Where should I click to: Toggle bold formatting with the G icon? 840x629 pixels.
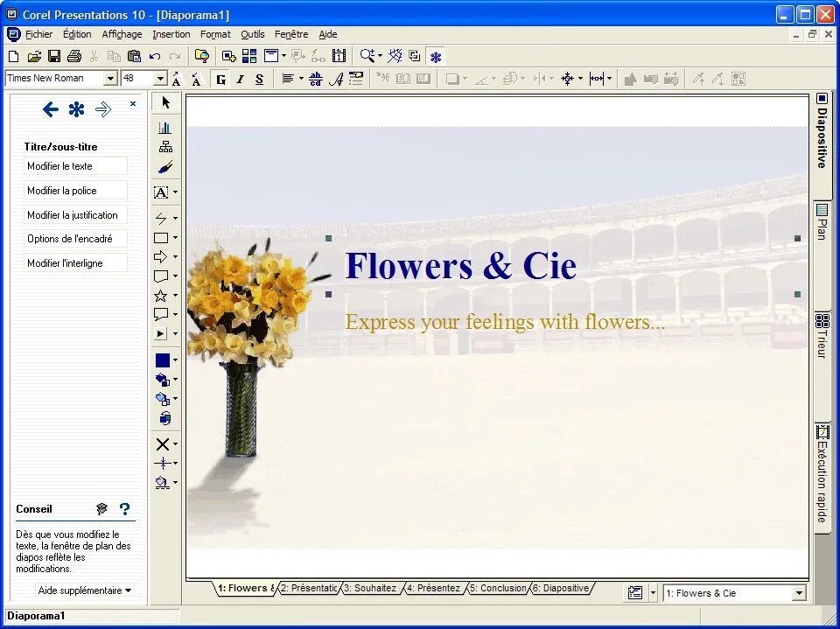220,79
